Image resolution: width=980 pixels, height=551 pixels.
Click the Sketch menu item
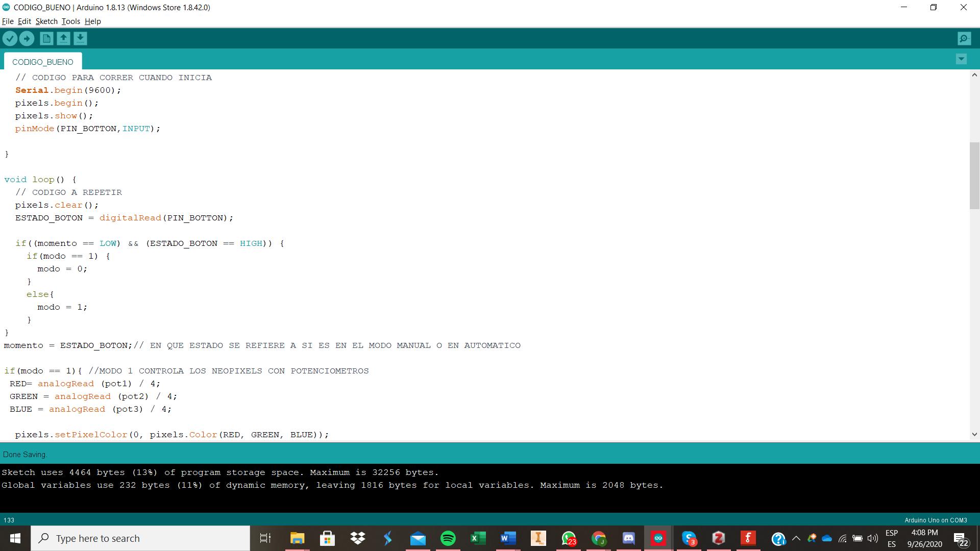46,21
